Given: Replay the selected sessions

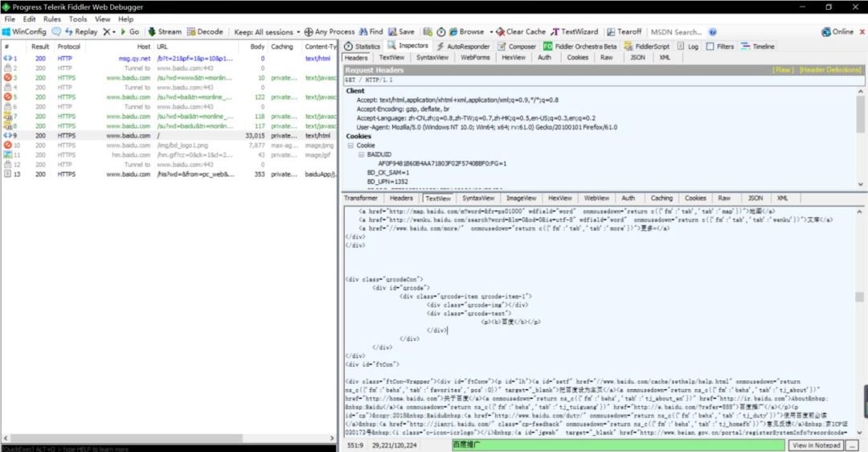Looking at the screenshot, I should coord(81,31).
